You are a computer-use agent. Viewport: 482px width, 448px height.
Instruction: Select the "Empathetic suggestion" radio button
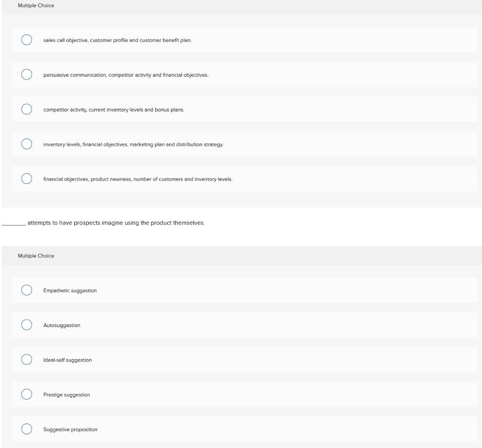(x=27, y=290)
